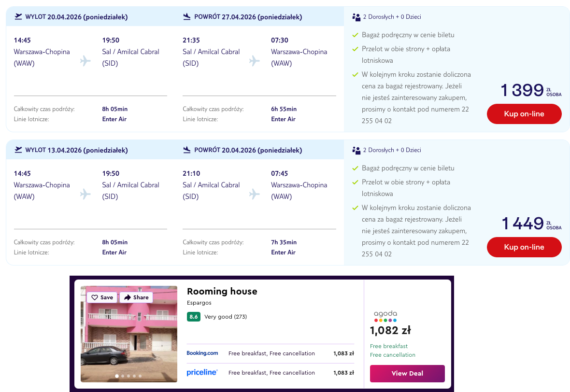Viewport: 570px width, 392px height.
Task: Open the Rooming house hotel title
Action: point(222,291)
